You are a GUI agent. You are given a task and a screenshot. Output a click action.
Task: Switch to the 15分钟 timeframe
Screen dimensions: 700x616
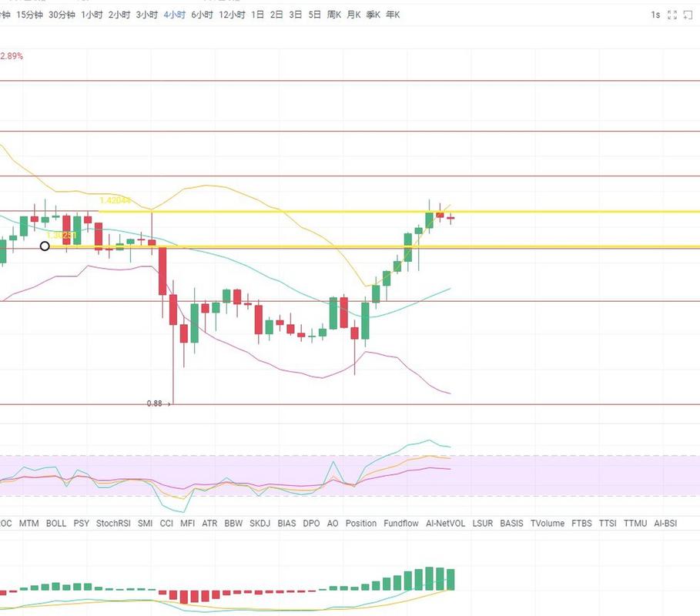pos(29,15)
